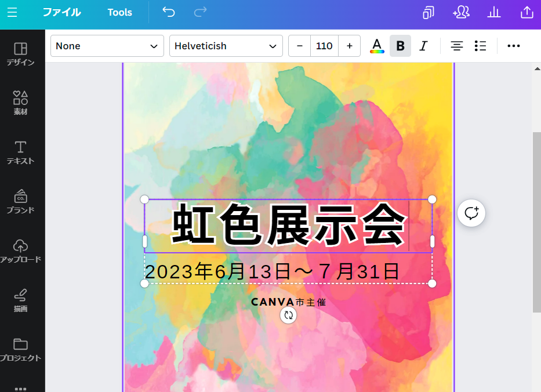The width and height of the screenshot is (541, 392).
Task: Open the page duplicate/resize icon
Action: click(x=428, y=12)
